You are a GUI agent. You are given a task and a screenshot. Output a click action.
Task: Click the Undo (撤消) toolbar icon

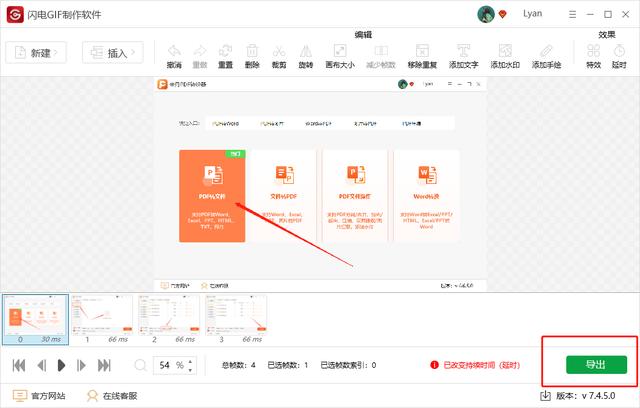pos(174,54)
